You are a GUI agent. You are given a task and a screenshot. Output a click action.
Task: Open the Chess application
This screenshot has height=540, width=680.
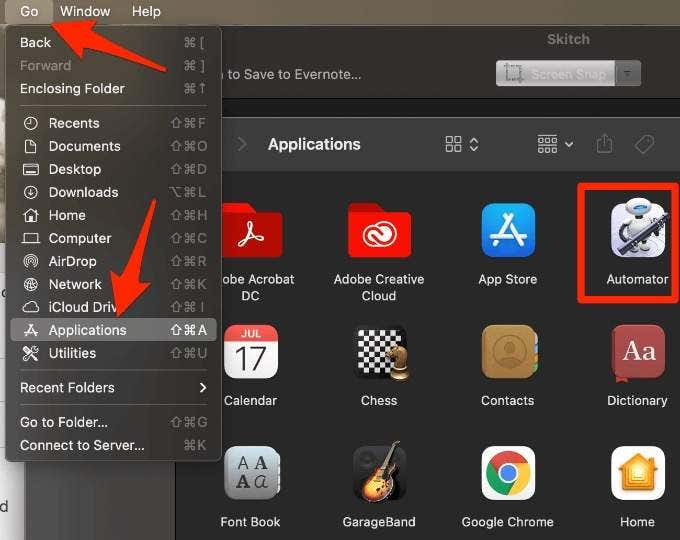(x=379, y=352)
